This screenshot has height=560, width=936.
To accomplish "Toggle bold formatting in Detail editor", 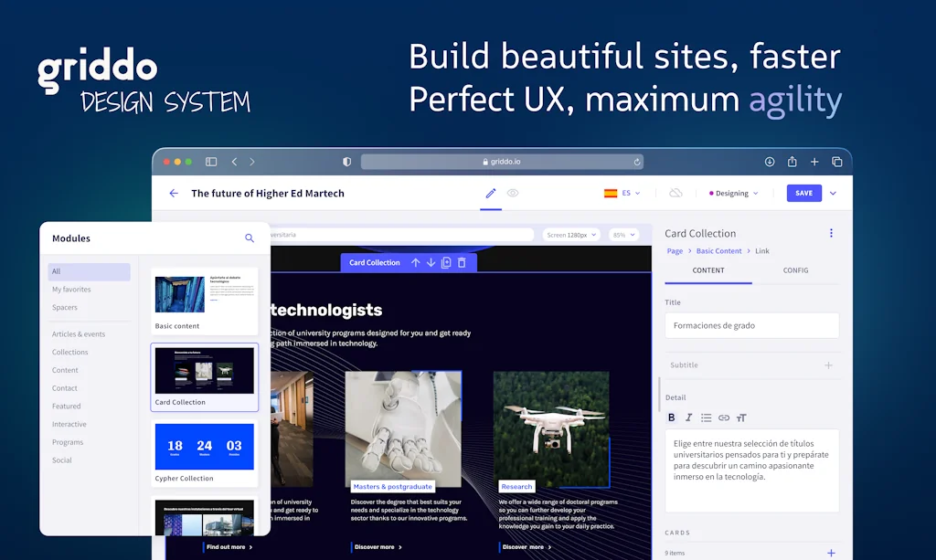I will [x=671, y=417].
